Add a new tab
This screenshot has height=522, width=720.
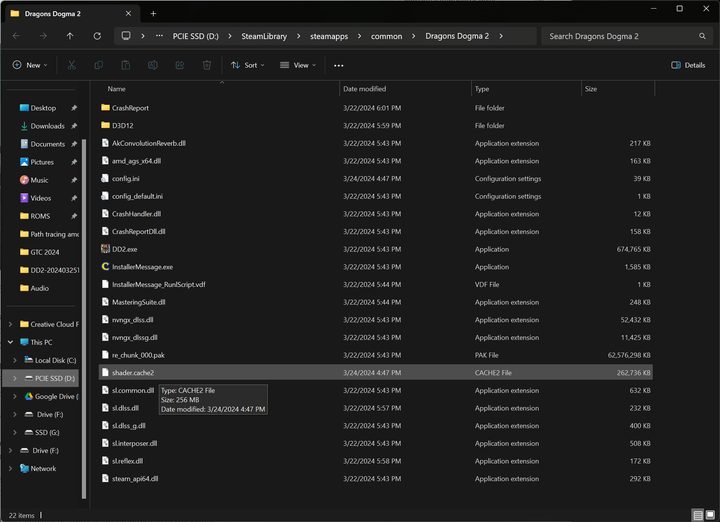click(153, 14)
